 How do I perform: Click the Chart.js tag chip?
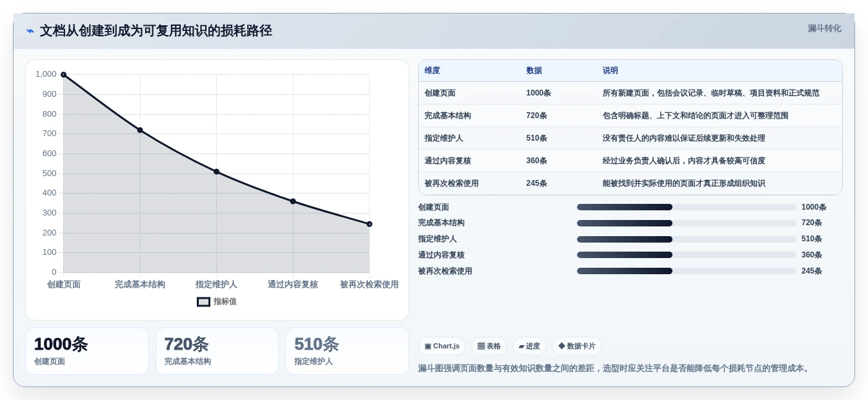pyautogui.click(x=442, y=346)
